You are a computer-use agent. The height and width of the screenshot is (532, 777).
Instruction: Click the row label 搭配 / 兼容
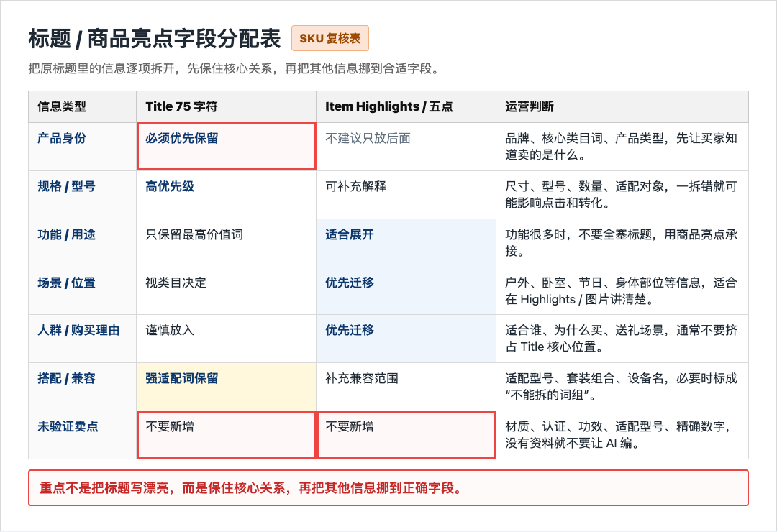66,378
